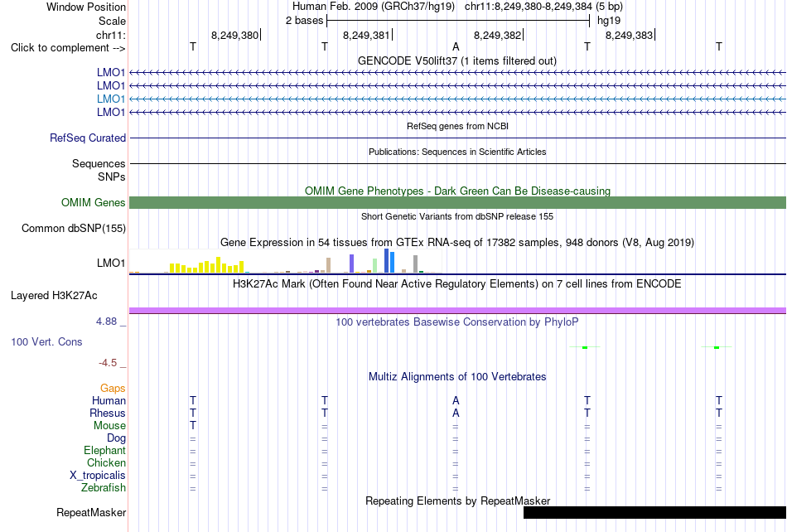Select the Human alignment row label
The height and width of the screenshot is (532, 787).
click(109, 400)
